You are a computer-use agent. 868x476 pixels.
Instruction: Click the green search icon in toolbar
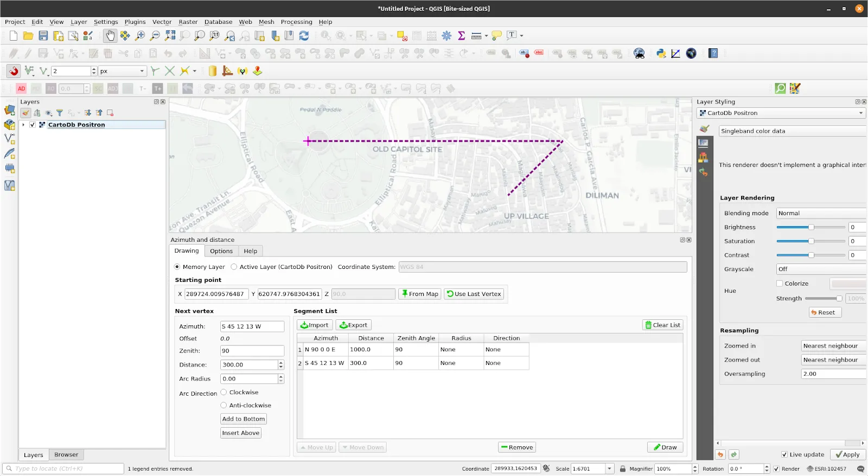point(780,88)
